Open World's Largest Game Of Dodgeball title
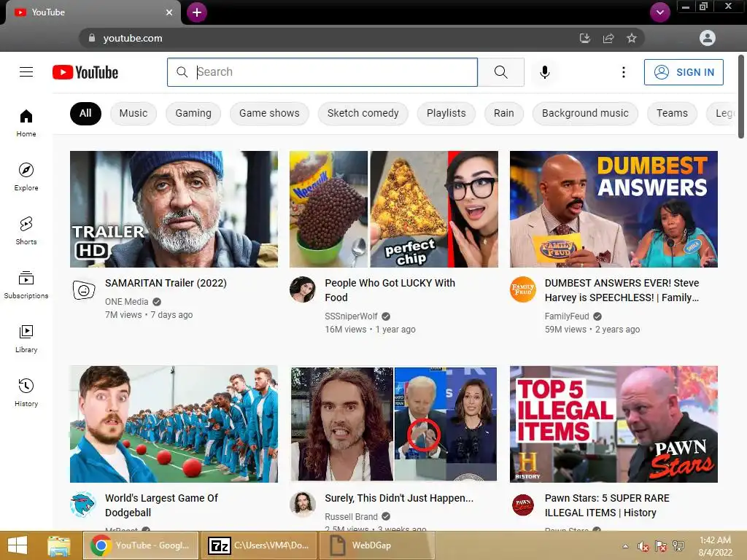Viewport: 747px width, 560px height. click(161, 505)
